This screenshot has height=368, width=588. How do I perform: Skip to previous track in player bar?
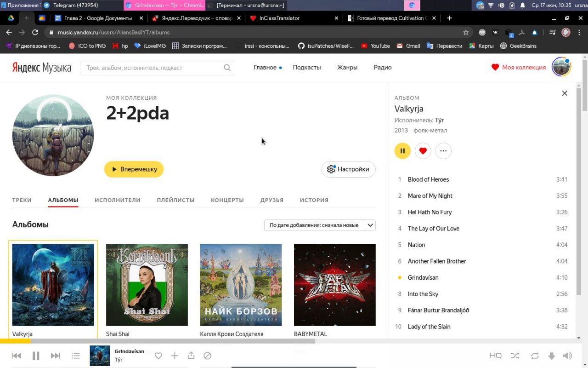coord(16,356)
